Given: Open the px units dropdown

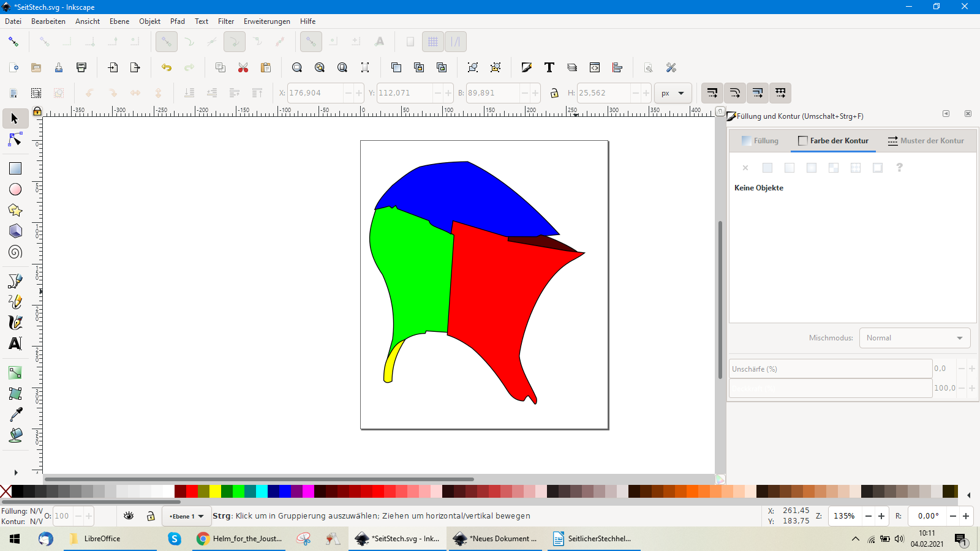Looking at the screenshot, I should pyautogui.click(x=673, y=93).
